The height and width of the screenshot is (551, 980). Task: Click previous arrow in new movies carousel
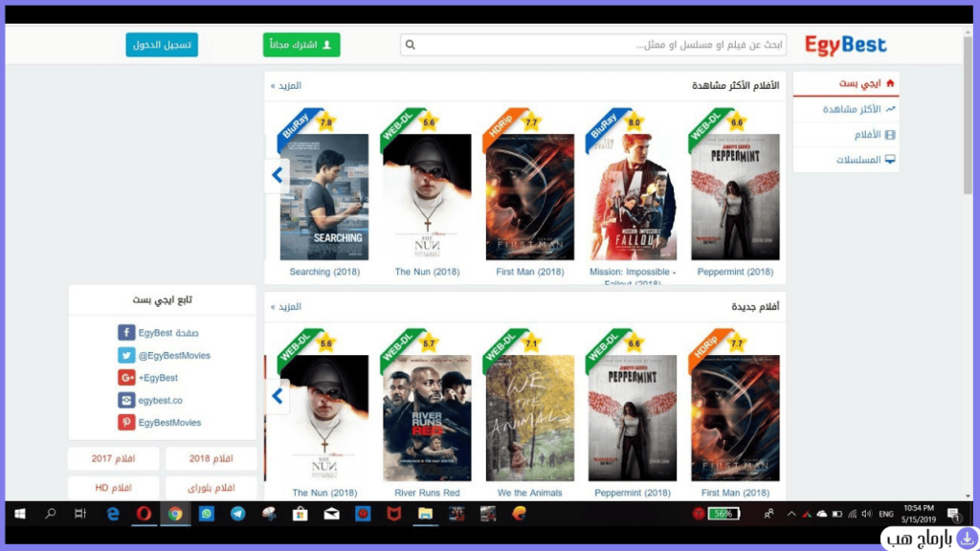coord(278,396)
